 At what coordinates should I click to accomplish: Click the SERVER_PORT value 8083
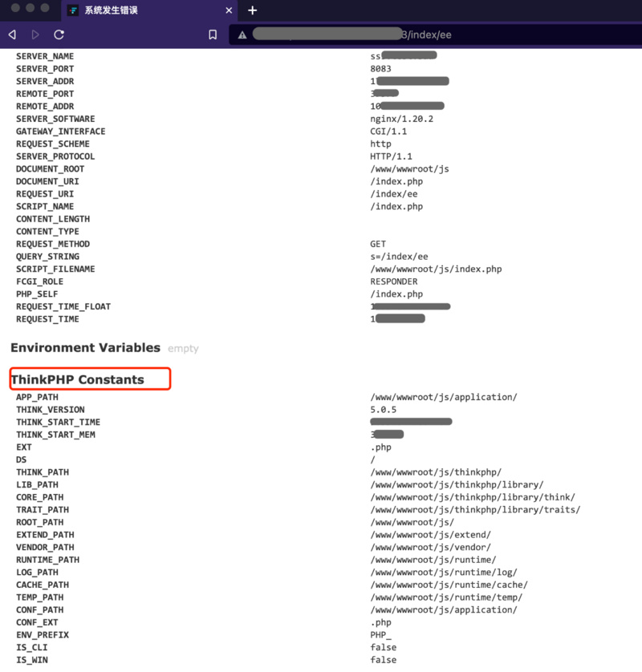(380, 69)
